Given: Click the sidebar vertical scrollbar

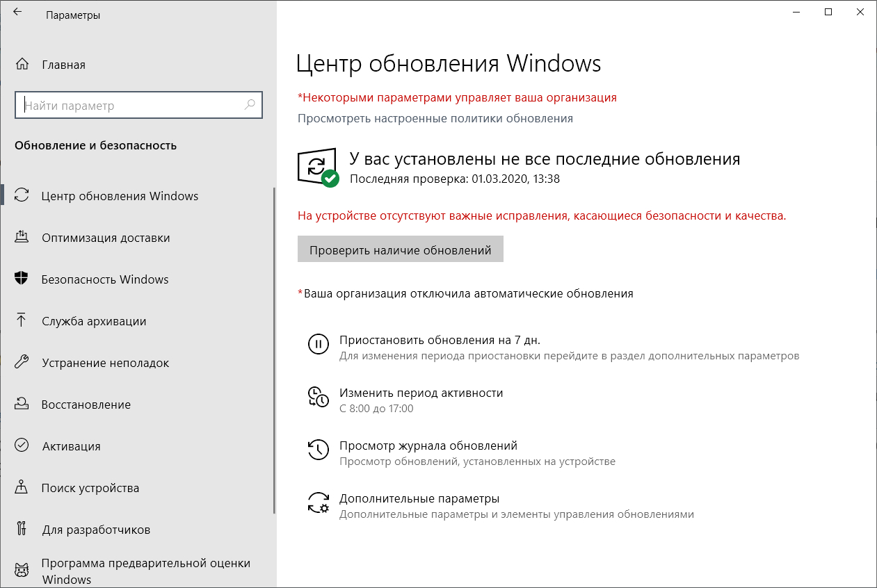Looking at the screenshot, I should [275, 348].
